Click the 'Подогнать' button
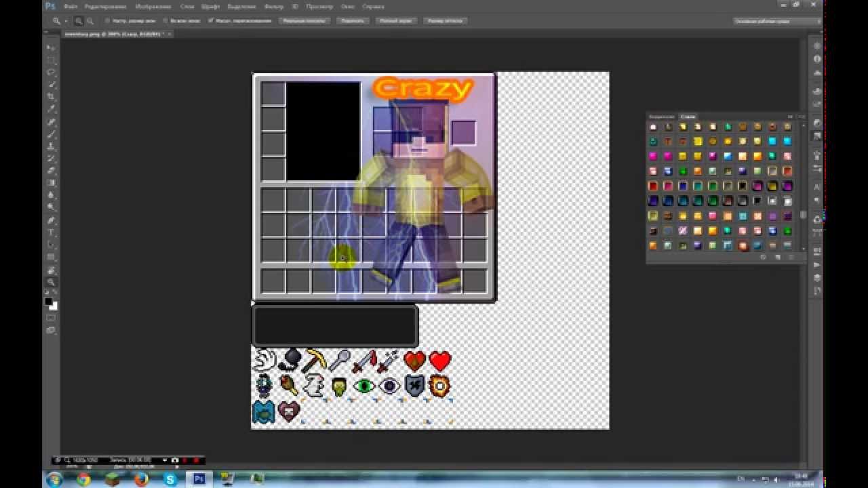Image resolution: width=868 pixels, height=488 pixels. click(353, 21)
